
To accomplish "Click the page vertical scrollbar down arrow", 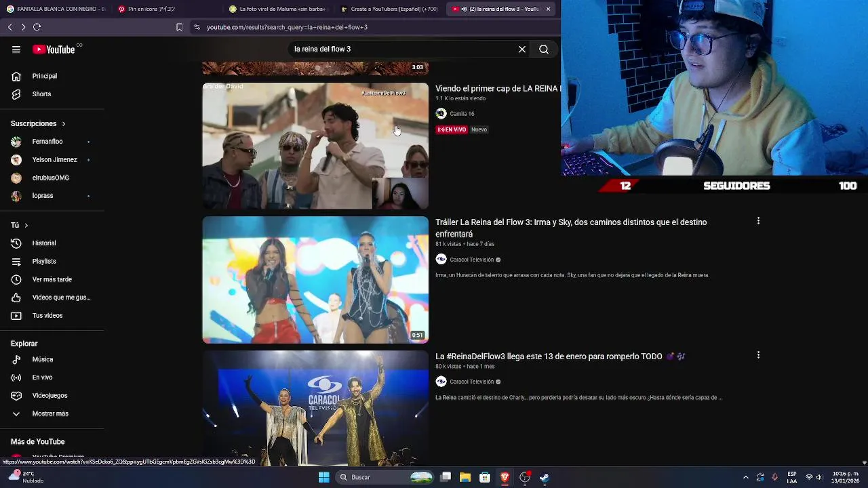I will (864, 462).
